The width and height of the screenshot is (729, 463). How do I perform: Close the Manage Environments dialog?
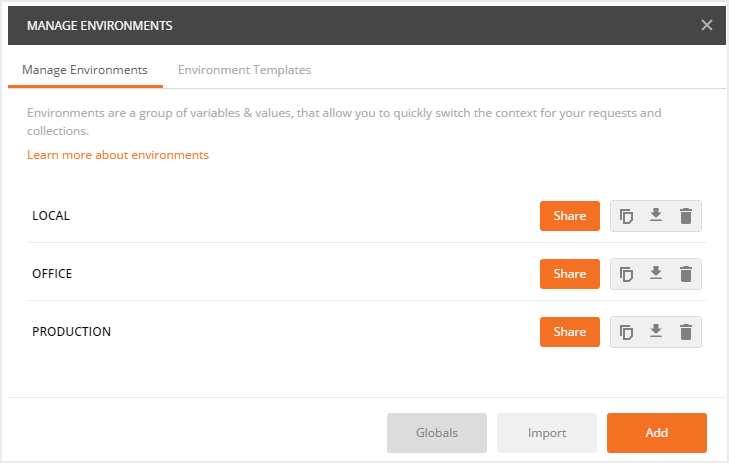point(707,25)
